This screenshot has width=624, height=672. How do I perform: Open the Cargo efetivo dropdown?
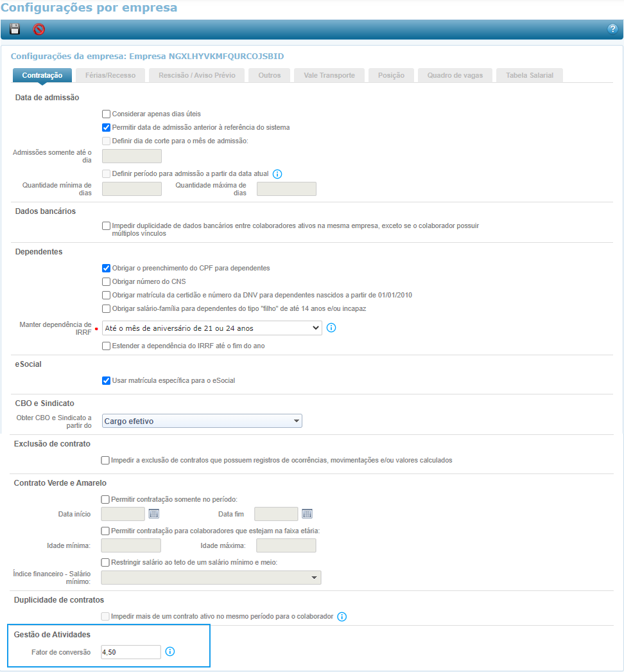click(202, 421)
